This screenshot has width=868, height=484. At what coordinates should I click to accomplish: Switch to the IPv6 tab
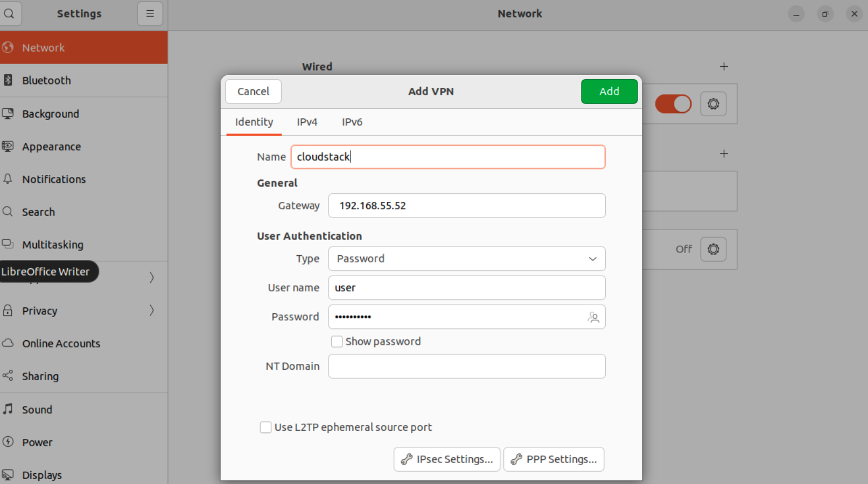(x=352, y=122)
